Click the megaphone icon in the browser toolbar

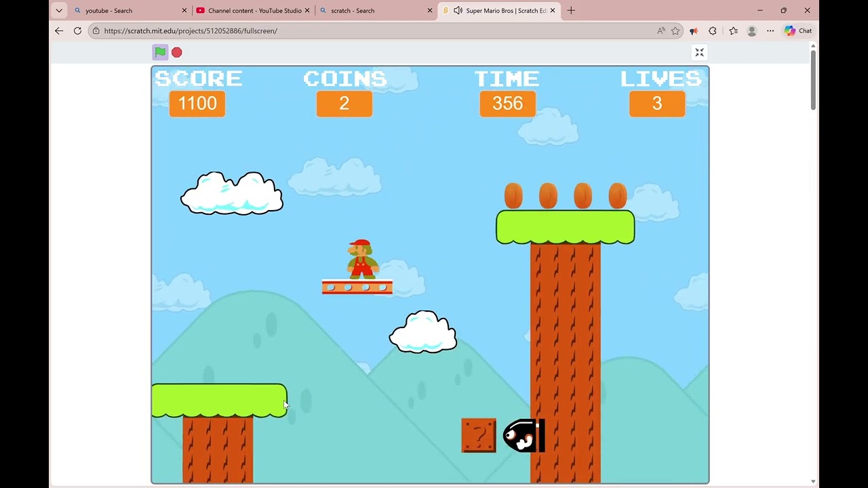pos(694,30)
